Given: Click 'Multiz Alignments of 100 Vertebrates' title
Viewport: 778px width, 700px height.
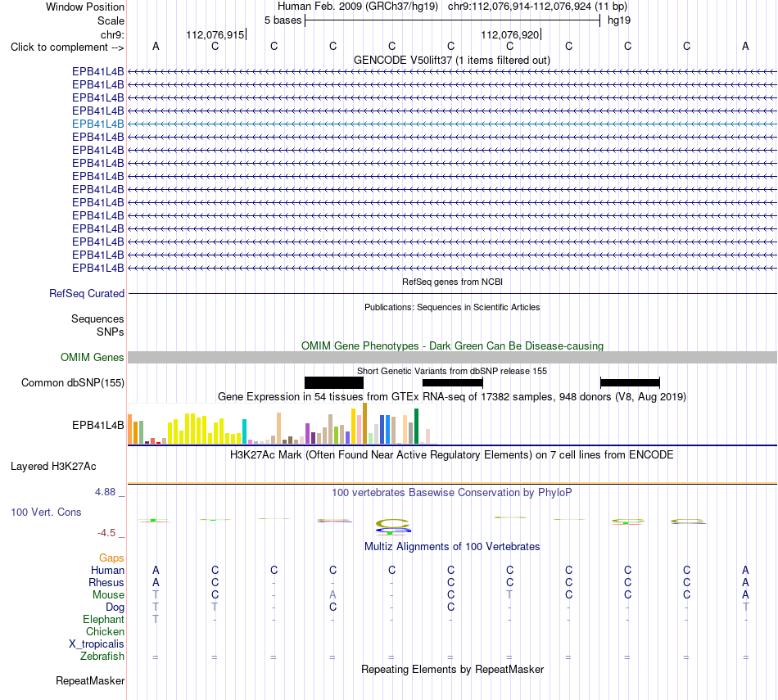Looking at the screenshot, I should tap(452, 547).
